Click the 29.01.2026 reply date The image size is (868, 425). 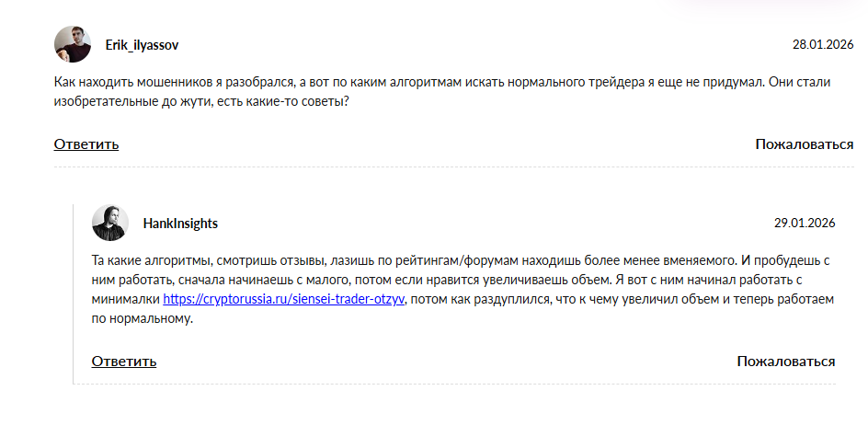click(x=805, y=224)
